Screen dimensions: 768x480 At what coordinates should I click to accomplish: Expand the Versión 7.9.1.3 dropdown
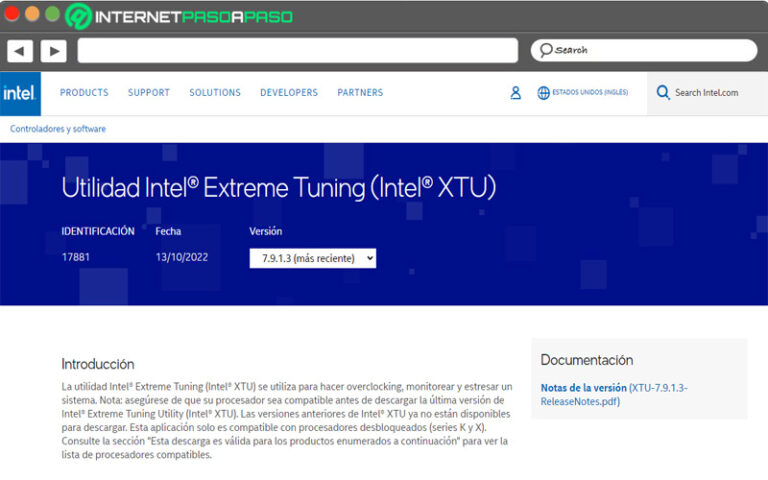(x=312, y=258)
